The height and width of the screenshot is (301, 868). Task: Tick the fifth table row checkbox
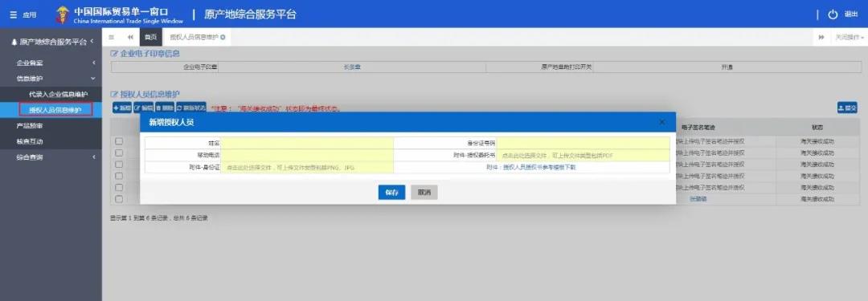click(119, 188)
